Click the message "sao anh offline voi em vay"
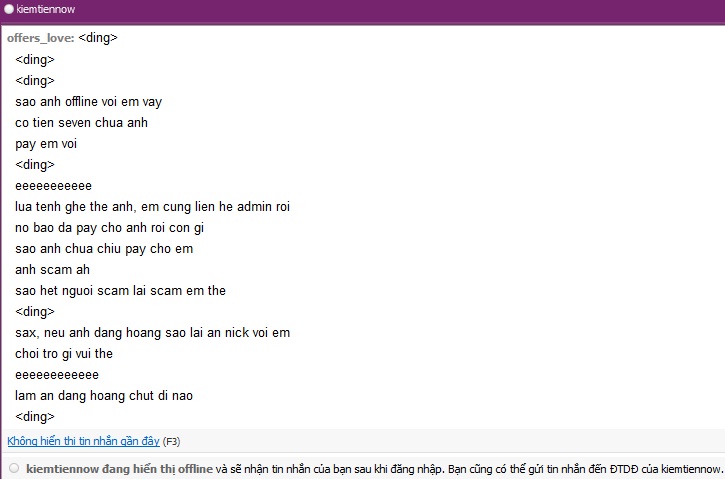The image size is (725, 480). pyautogui.click(x=88, y=101)
